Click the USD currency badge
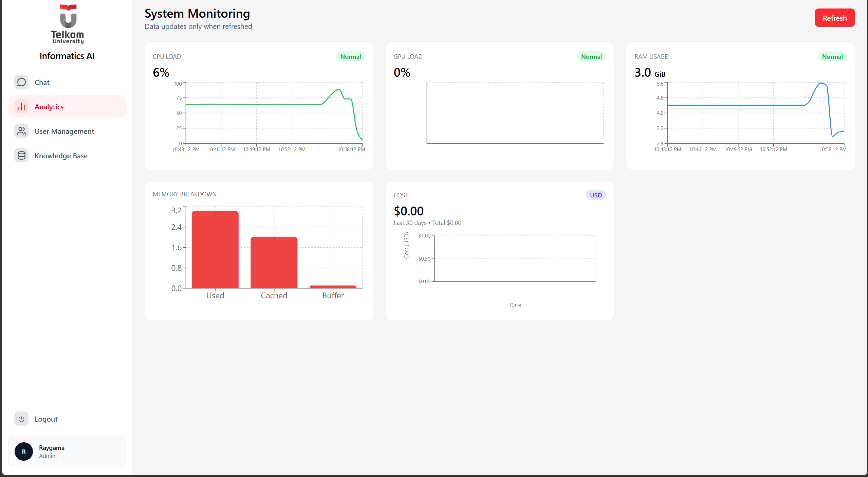The image size is (868, 477). [x=595, y=195]
